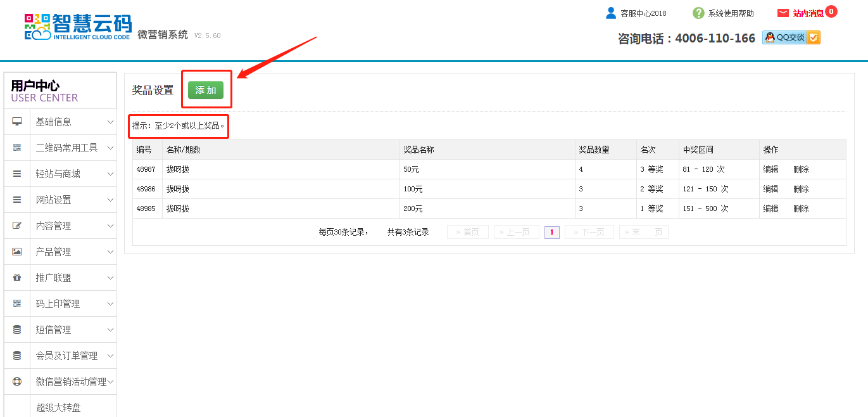
Task: Select the 超级大转盘 submenu item
Action: (x=58, y=407)
